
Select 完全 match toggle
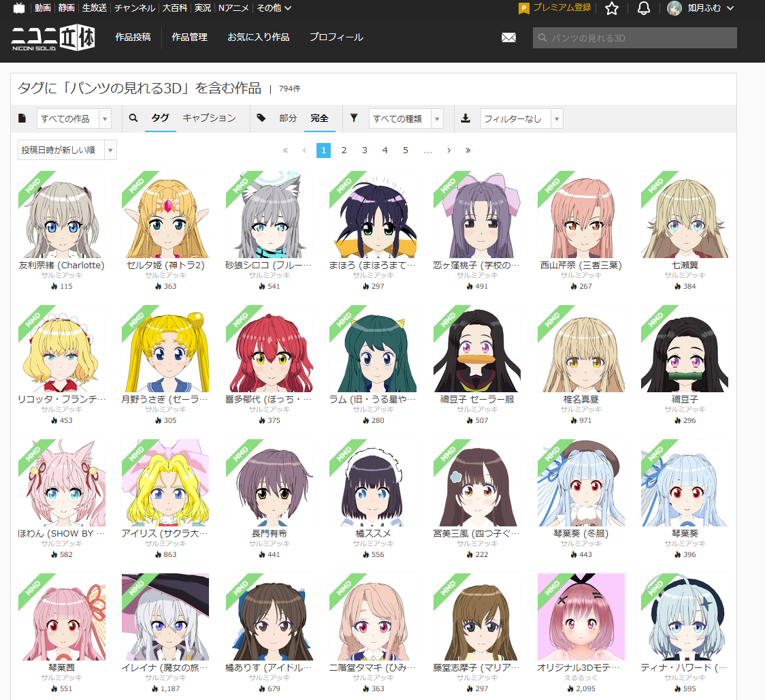tap(320, 118)
